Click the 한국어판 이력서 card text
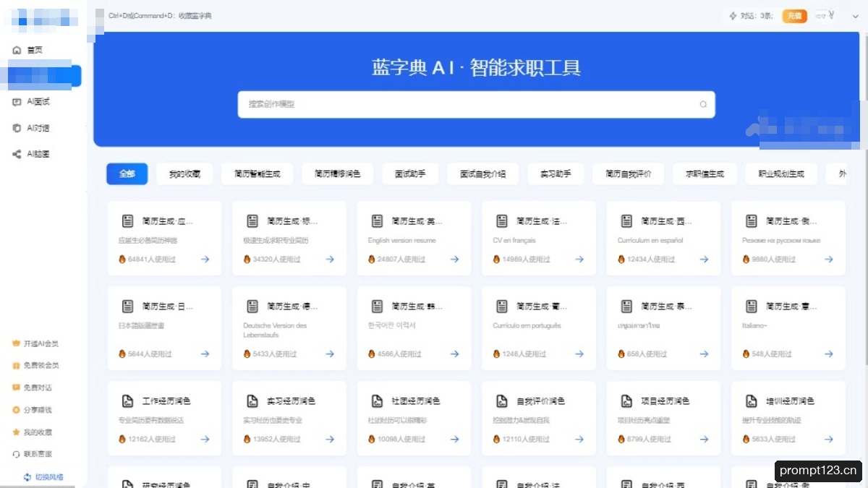 click(x=393, y=325)
